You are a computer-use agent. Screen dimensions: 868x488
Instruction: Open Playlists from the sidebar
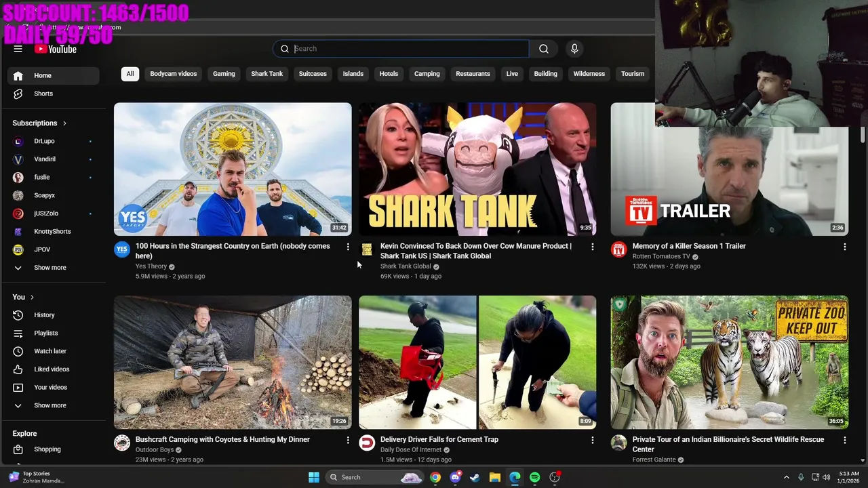pos(53,333)
